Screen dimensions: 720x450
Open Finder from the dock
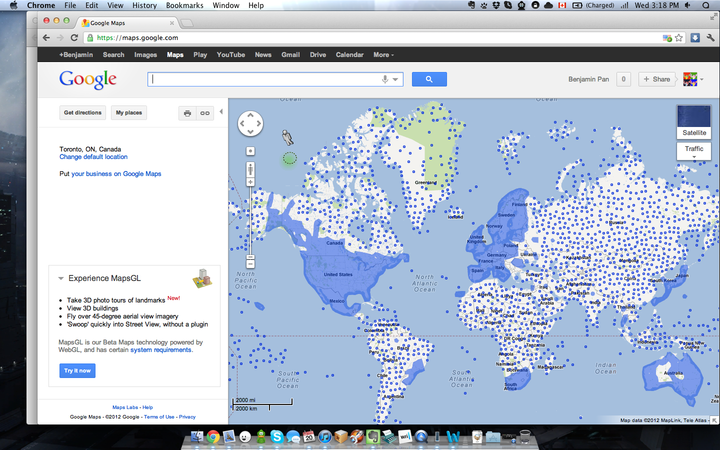click(x=197, y=436)
